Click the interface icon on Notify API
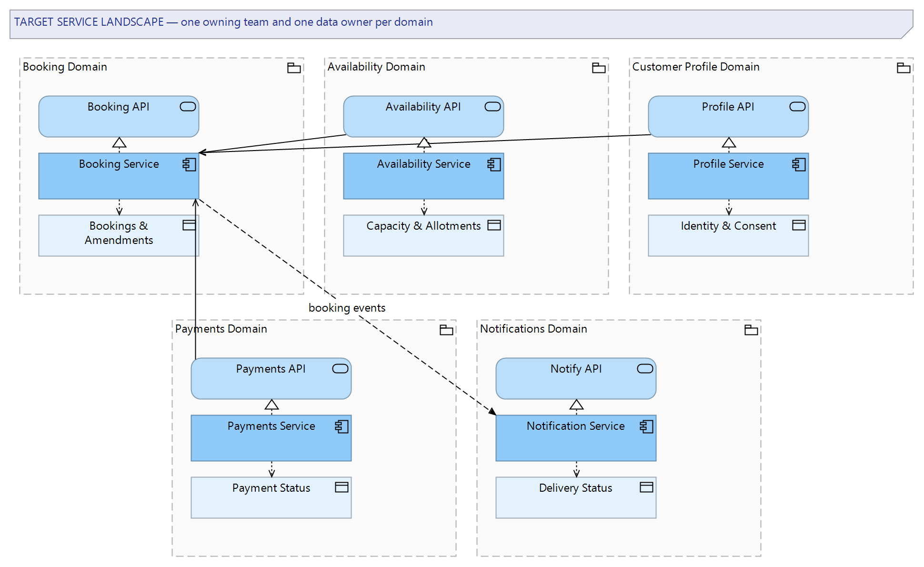Screen dimensions: 924x567 coord(645,369)
